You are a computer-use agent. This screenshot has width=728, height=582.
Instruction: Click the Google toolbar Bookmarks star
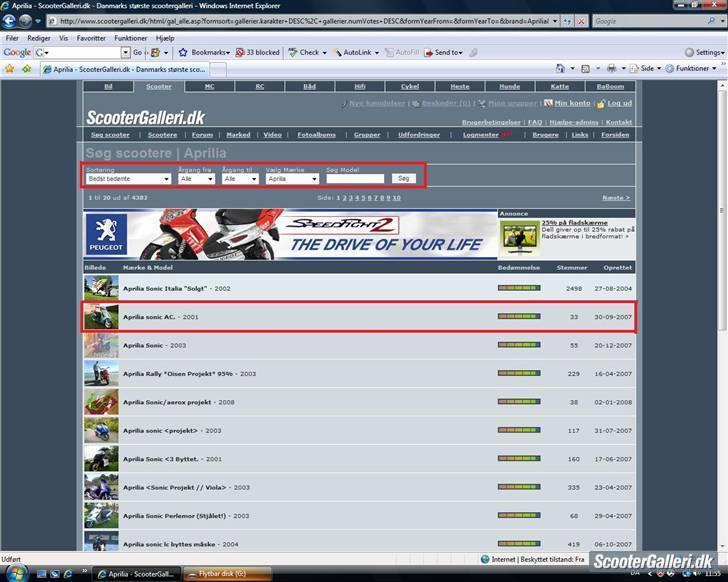click(x=183, y=52)
